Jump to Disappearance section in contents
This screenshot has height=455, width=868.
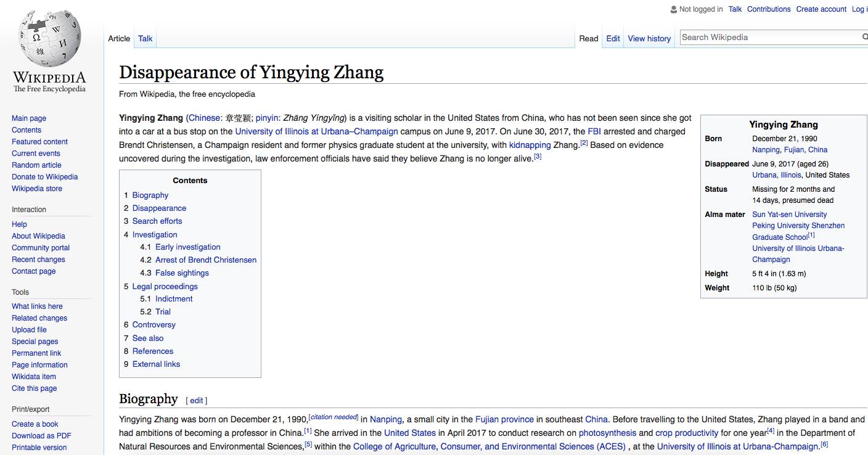click(x=159, y=208)
